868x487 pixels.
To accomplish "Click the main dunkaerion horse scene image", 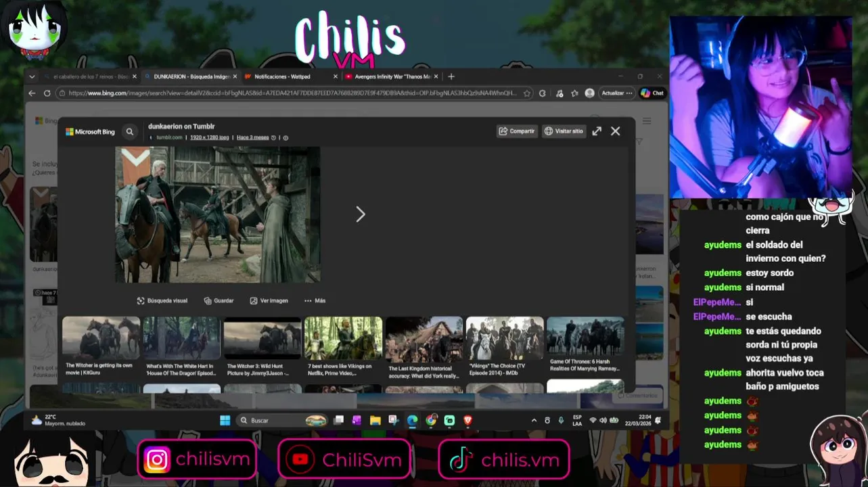I will [x=218, y=214].
